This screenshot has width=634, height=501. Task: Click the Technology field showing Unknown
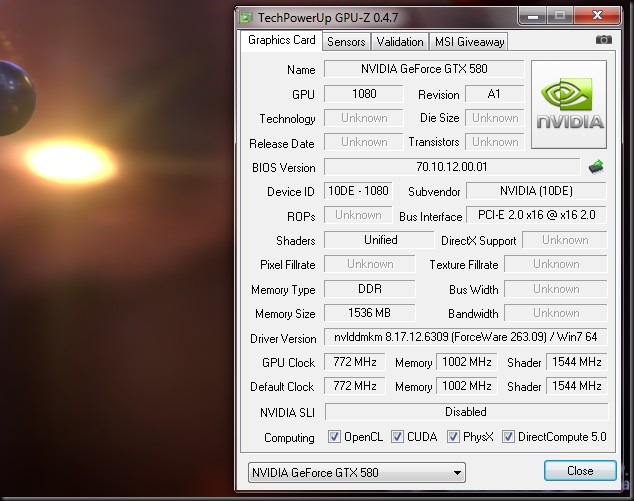click(364, 118)
